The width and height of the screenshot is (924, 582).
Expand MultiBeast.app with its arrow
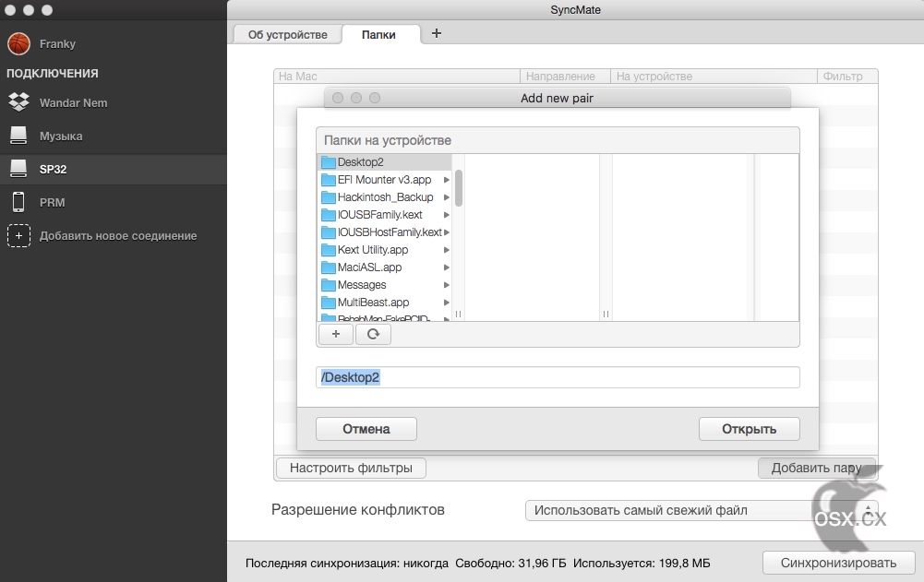click(447, 303)
